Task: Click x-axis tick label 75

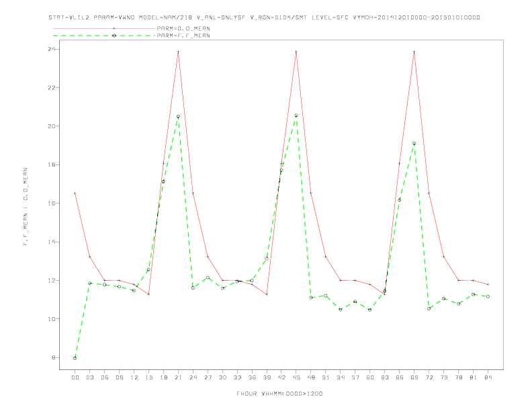Action: [x=444, y=377]
